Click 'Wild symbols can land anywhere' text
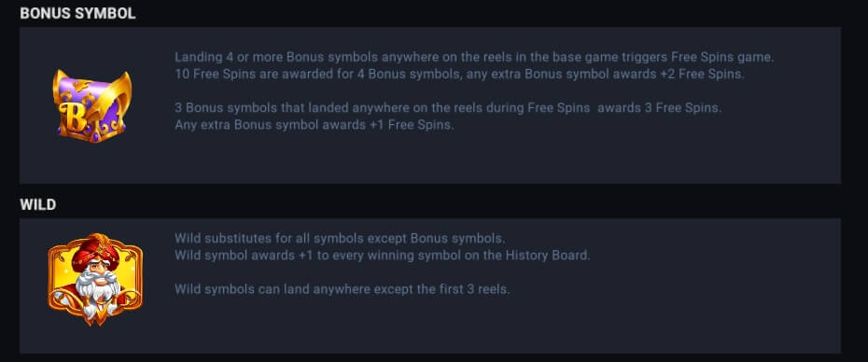This screenshot has width=868, height=362. point(342,289)
